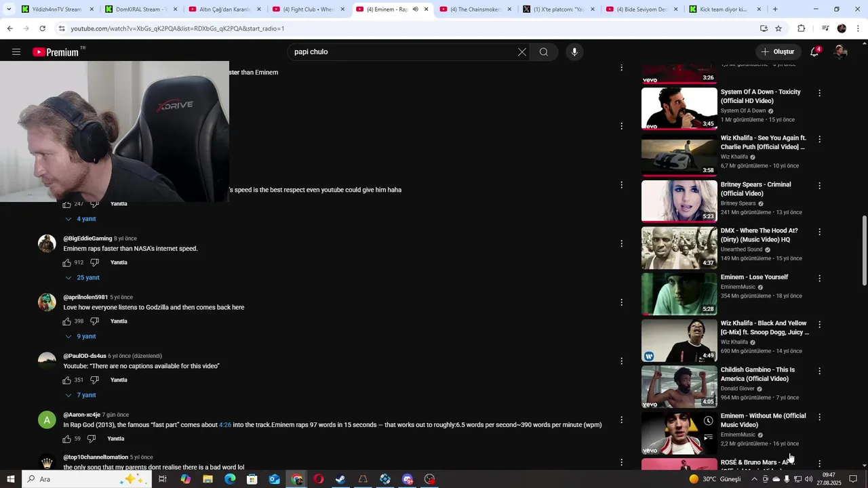Viewport: 868px width, 488px height.
Task: Open the YouTube hamburger guide menu
Action: pos(16,52)
